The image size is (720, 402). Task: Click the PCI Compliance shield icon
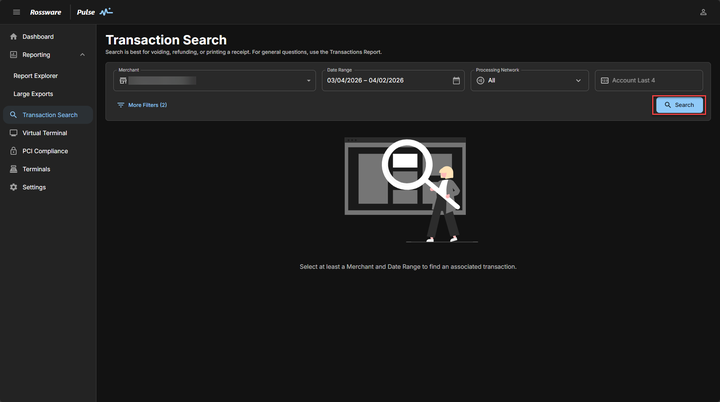click(x=13, y=151)
